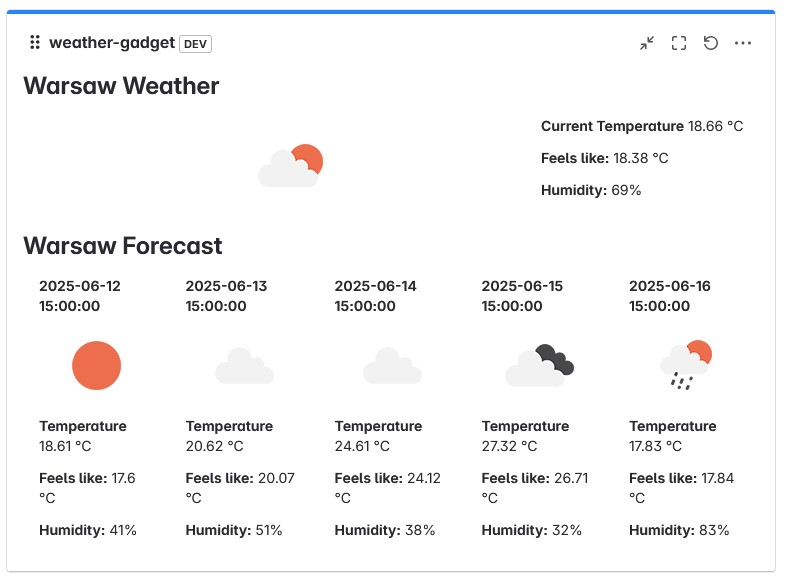This screenshot has height=579, width=787.
Task: Open the gadget more actions menu
Action: tap(743, 43)
